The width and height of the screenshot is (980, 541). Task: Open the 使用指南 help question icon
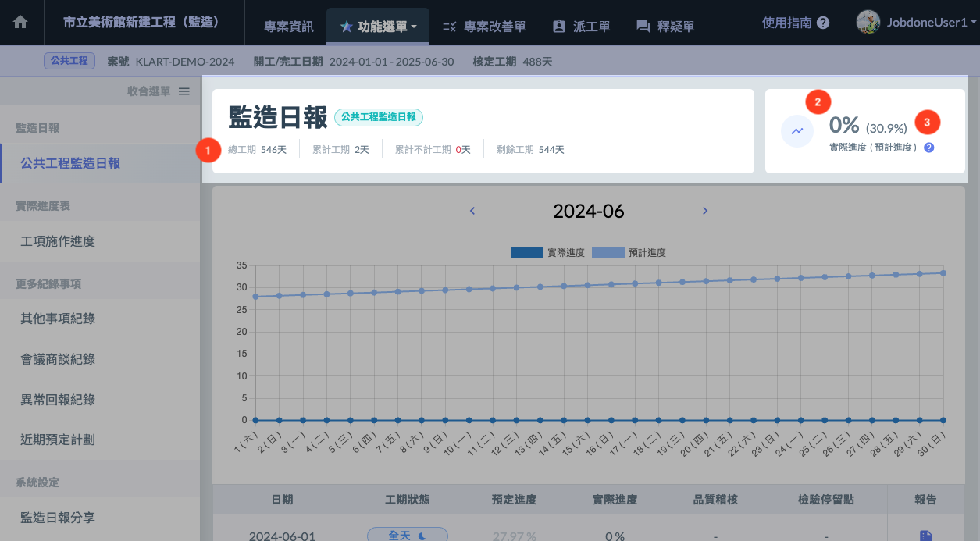pos(823,23)
